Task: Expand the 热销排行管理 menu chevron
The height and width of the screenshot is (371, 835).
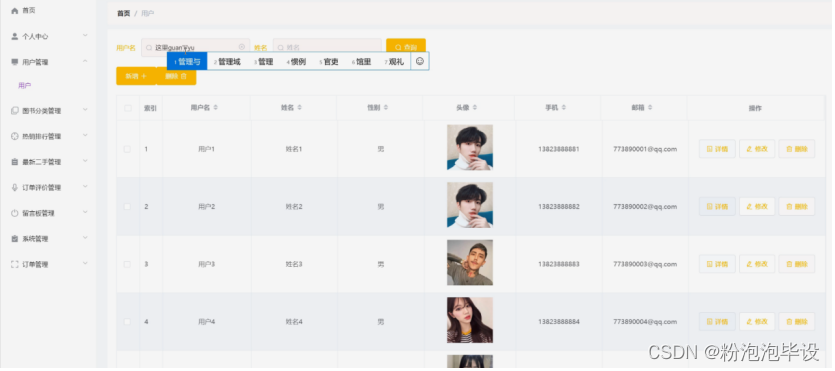Action: click(85, 135)
